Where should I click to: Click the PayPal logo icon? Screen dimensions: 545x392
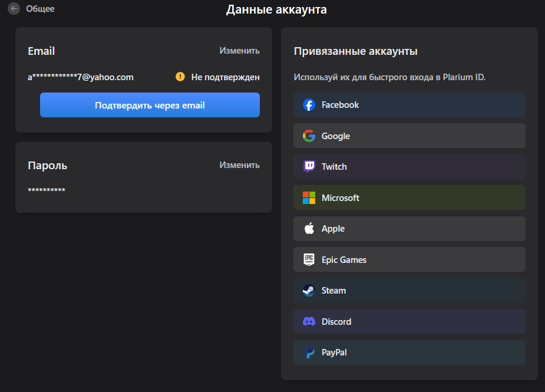pyautogui.click(x=309, y=353)
